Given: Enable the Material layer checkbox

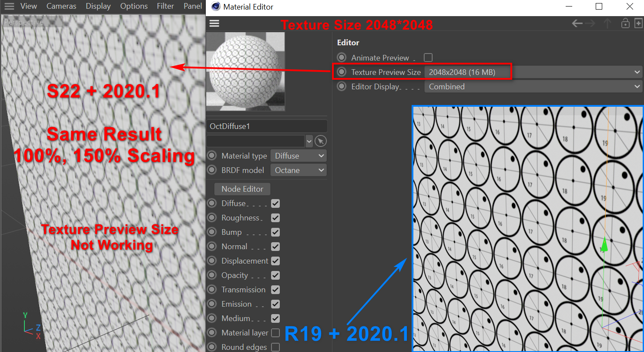Looking at the screenshot, I should (x=275, y=333).
